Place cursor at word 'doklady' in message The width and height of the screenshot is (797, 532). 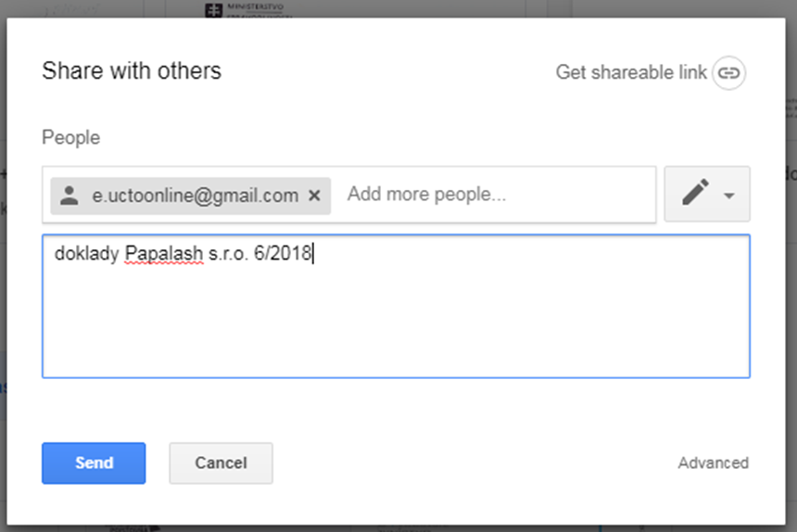point(87,253)
